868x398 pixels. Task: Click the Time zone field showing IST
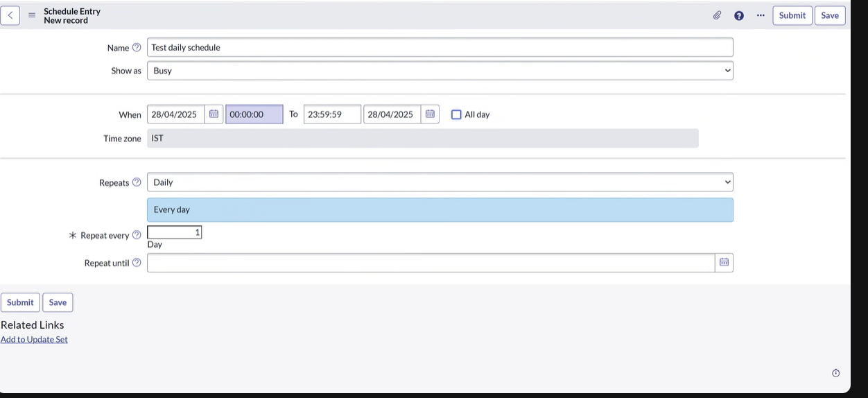click(423, 138)
